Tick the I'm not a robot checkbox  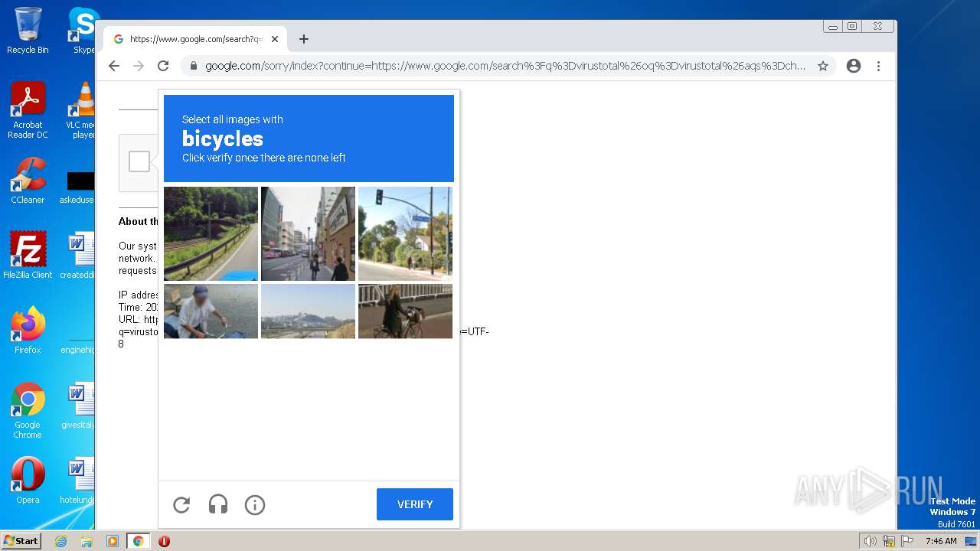click(139, 161)
